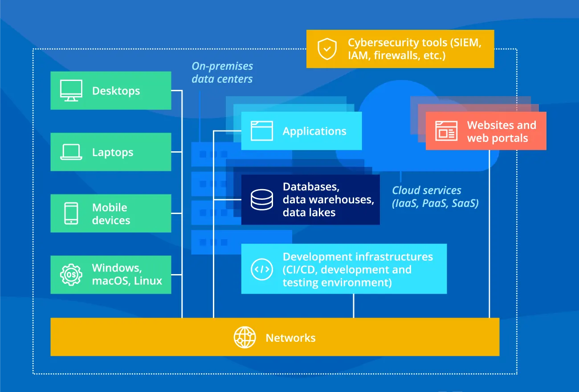Click the "Networks" label text

pyautogui.click(x=290, y=338)
